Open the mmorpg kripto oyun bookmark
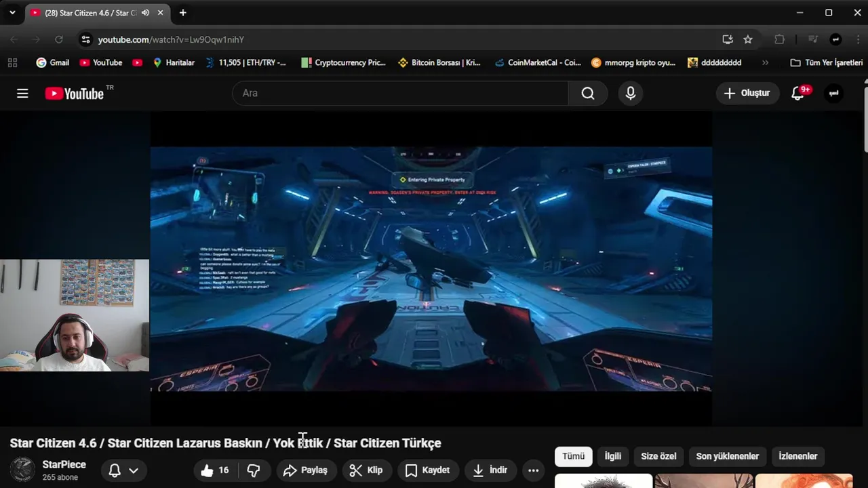The image size is (868, 488). point(633,62)
